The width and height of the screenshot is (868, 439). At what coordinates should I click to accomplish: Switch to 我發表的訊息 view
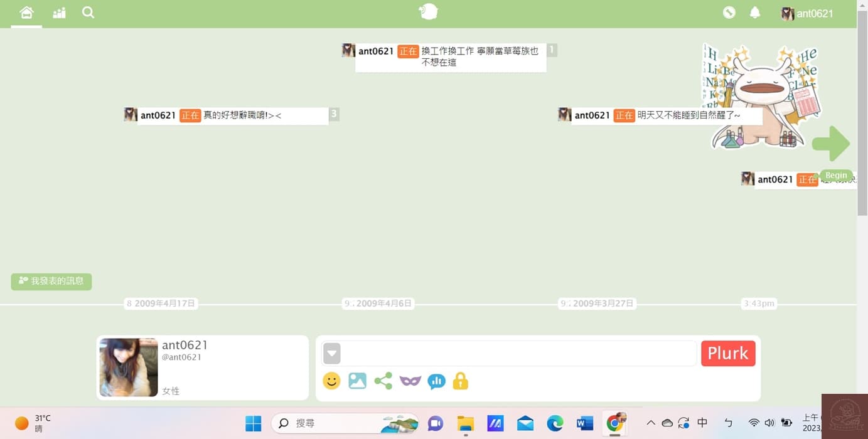(x=51, y=281)
